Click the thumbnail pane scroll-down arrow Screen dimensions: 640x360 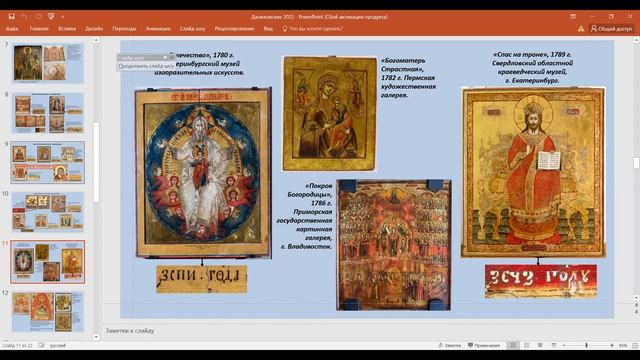[96, 337]
